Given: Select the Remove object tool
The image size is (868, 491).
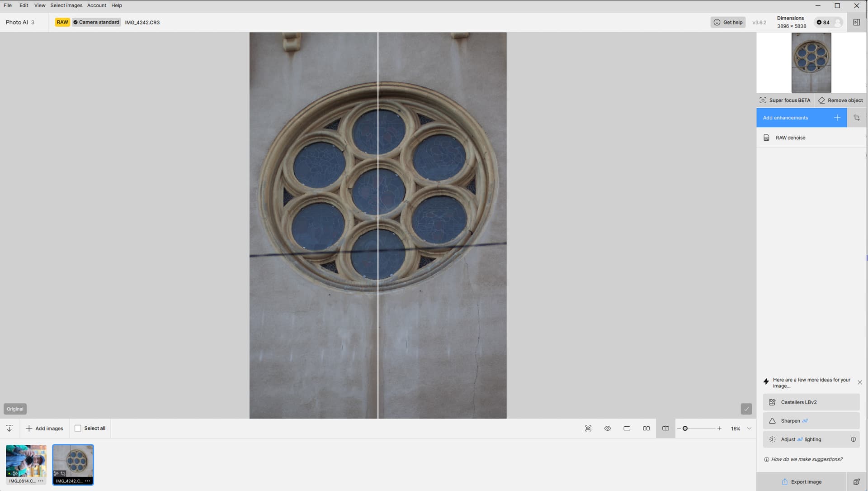Looking at the screenshot, I should tap(840, 100).
